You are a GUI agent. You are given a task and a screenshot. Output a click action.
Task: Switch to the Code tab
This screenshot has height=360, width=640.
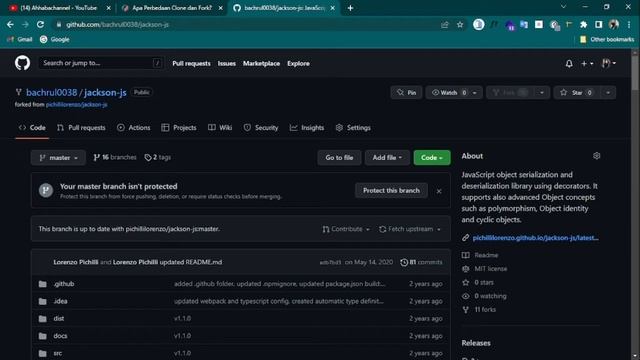click(32, 128)
